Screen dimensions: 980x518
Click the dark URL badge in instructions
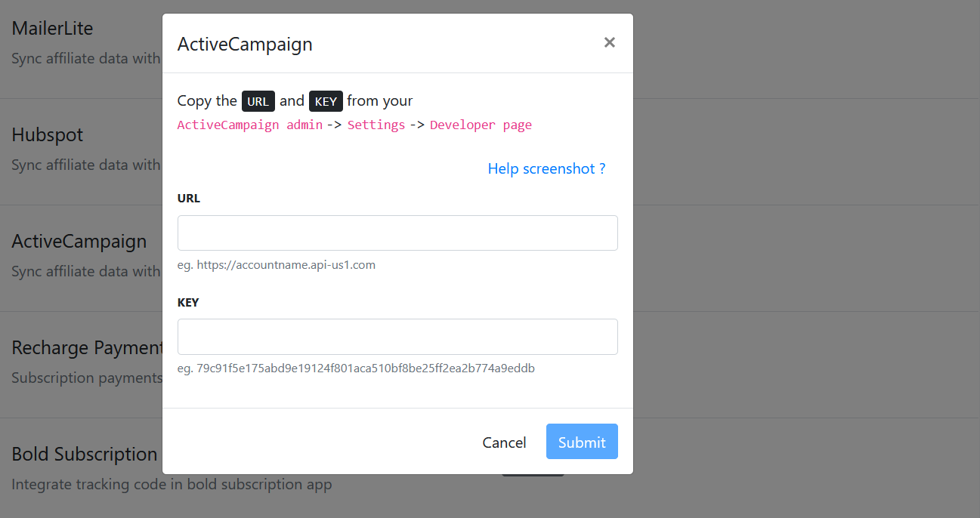[x=258, y=101]
